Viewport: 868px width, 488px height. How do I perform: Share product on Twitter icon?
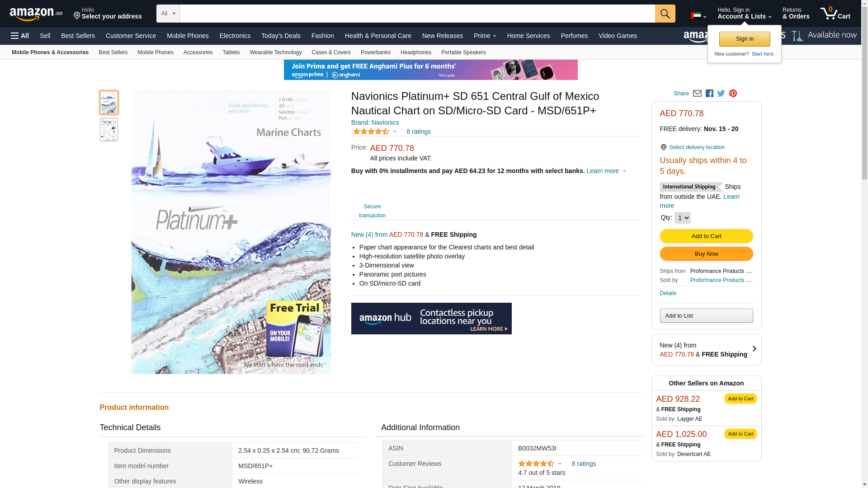721,94
